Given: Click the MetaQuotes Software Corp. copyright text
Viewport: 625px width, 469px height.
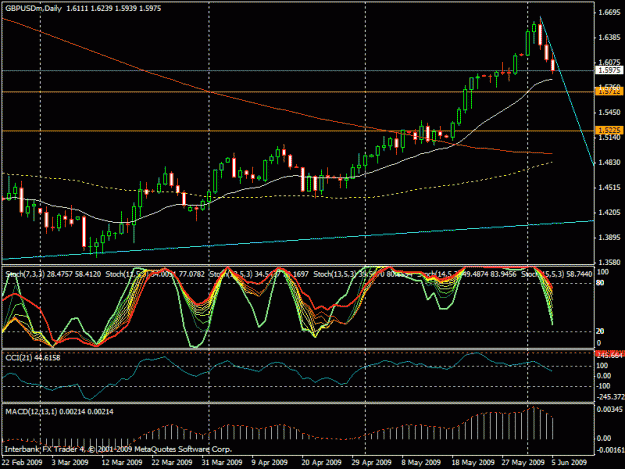Looking at the screenshot, I should pyautogui.click(x=183, y=449).
